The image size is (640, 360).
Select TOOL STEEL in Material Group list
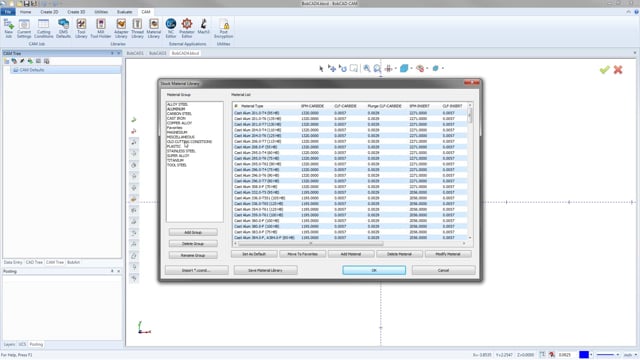177,165
